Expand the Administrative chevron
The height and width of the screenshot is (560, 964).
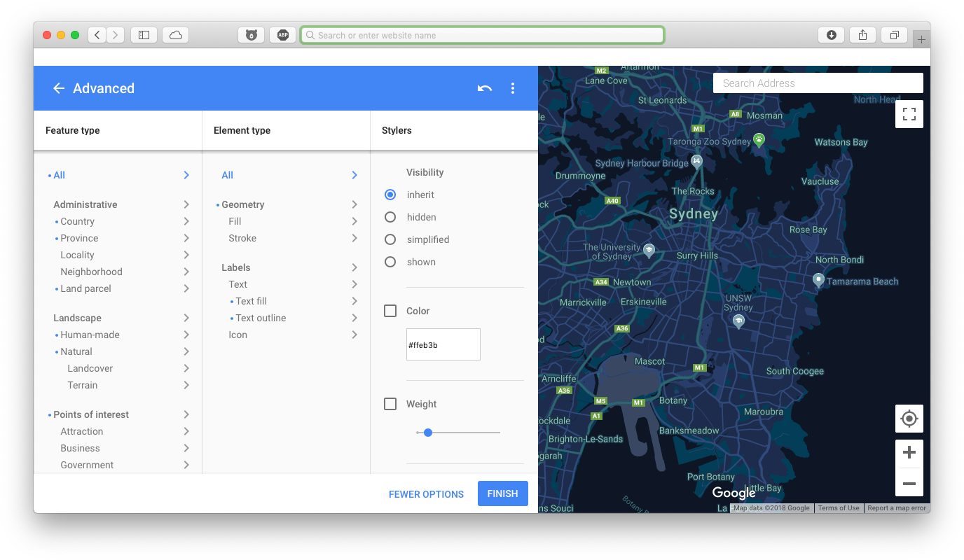186,204
